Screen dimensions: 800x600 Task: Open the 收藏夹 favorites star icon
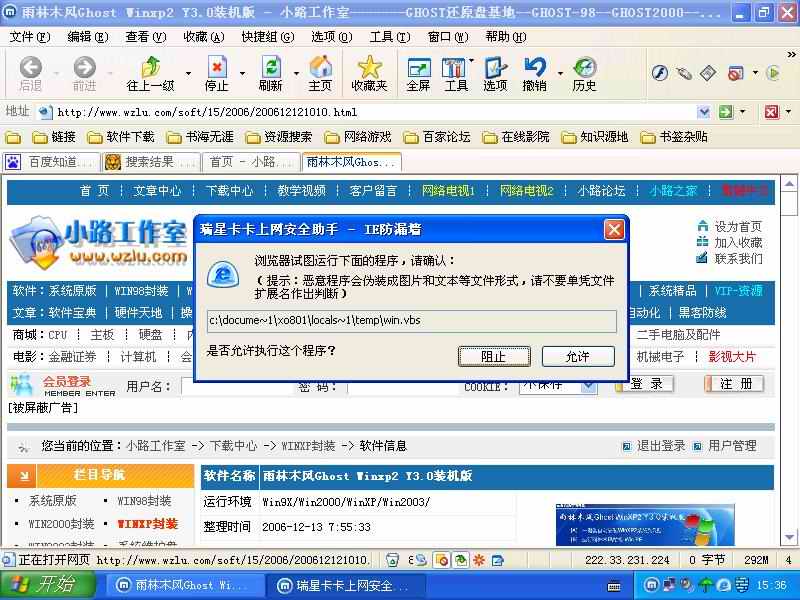pos(369,73)
